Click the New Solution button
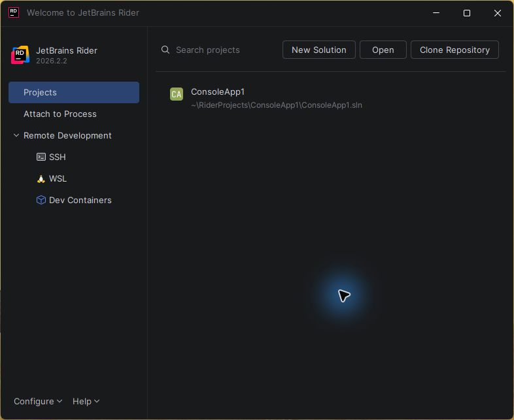Viewport: 514px width, 420px height. 319,50
